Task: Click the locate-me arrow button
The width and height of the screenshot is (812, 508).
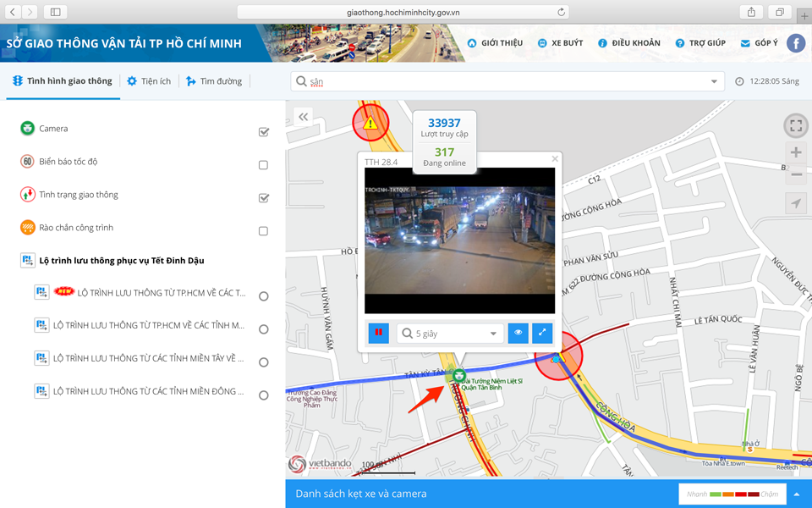Action: pos(796,203)
